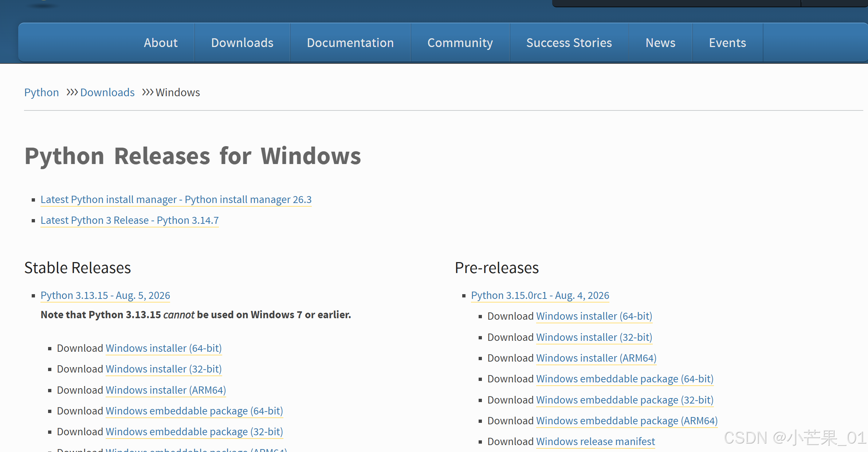Go to Python breadcrumb home link
The width and height of the screenshot is (868, 452).
pyautogui.click(x=42, y=93)
